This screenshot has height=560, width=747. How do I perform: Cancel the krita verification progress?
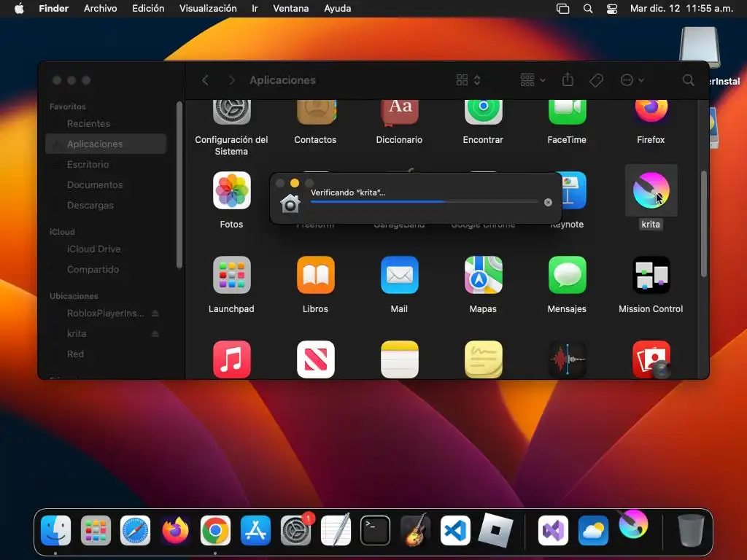pos(548,203)
